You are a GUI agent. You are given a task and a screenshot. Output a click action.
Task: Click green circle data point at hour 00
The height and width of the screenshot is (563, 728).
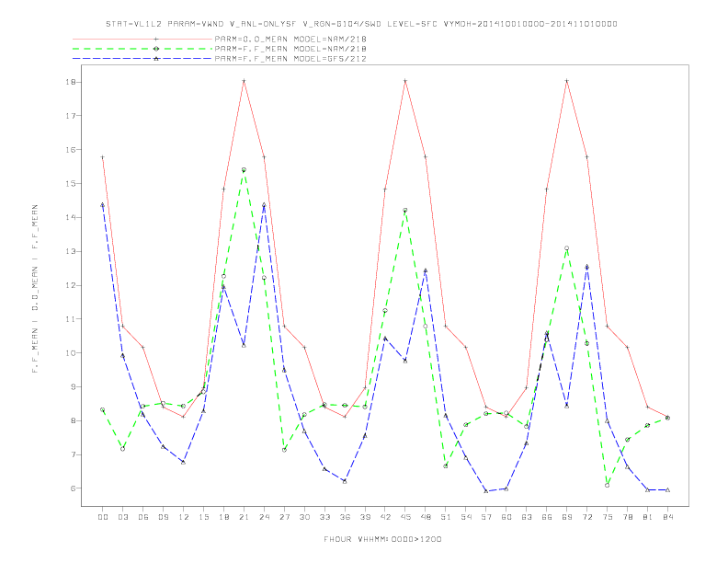(103, 409)
